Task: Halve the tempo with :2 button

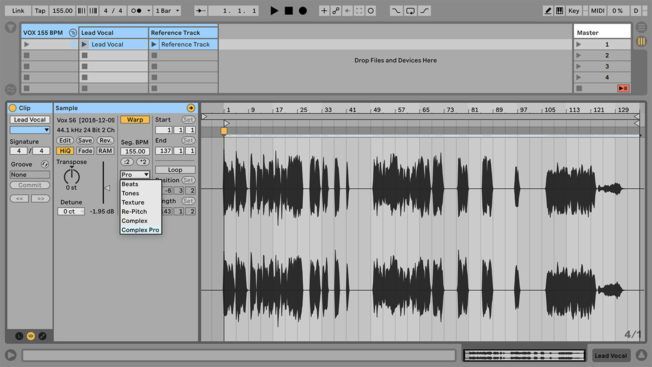Action: pyautogui.click(x=127, y=162)
